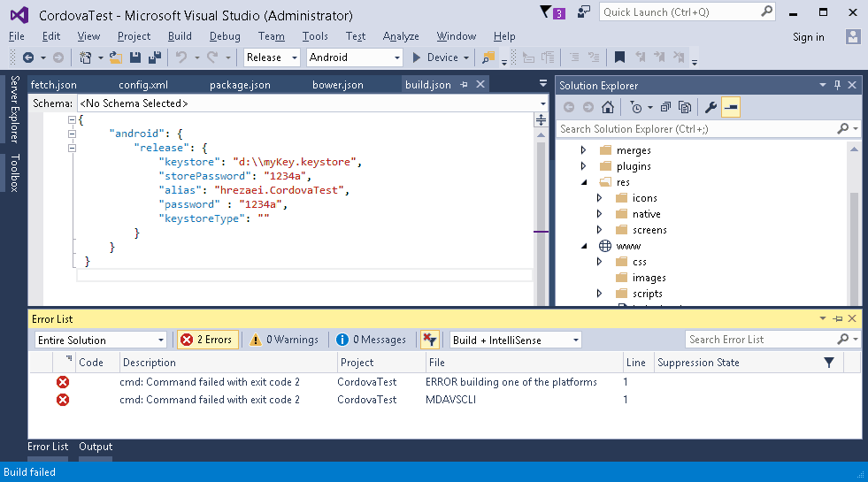The width and height of the screenshot is (868, 482).
Task: Toggle the 0 Messages filter
Action: click(372, 340)
